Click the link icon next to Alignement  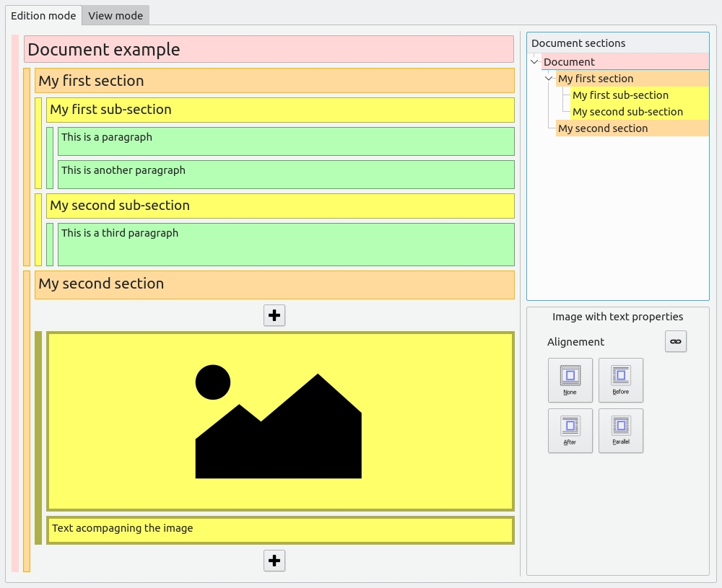pyautogui.click(x=676, y=341)
